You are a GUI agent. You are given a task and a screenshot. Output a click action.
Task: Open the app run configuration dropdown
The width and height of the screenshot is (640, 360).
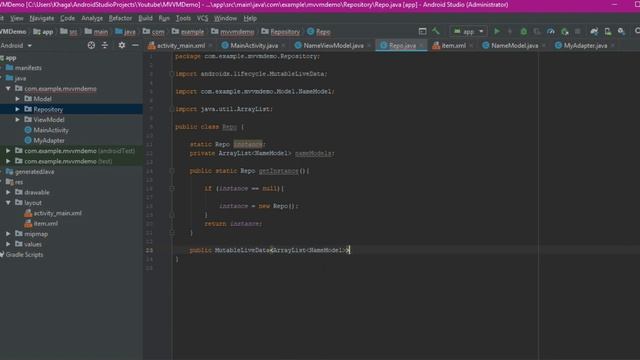point(468,31)
